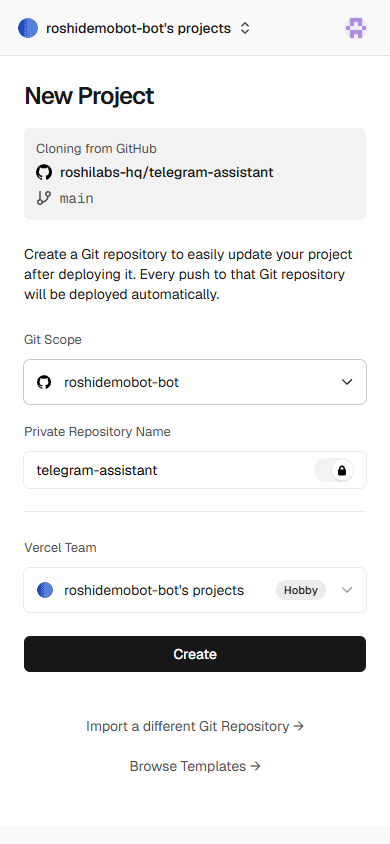The width and height of the screenshot is (390, 844).
Task: Click the "Cloning from GitHub" label
Action: coord(96,149)
